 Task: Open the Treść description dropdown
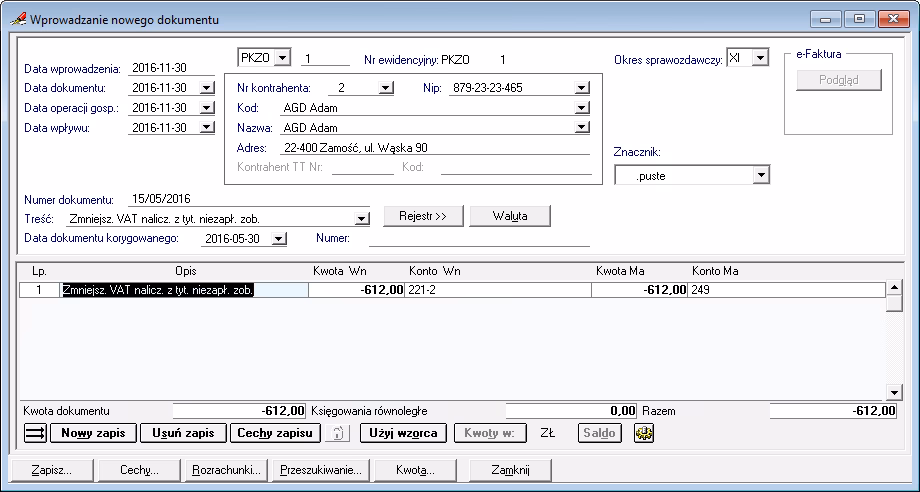click(362, 218)
